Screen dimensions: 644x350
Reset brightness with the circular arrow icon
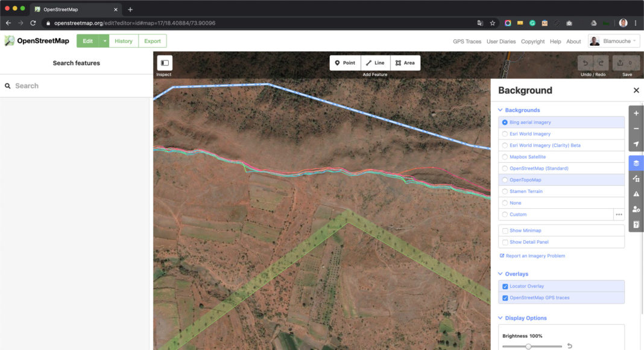570,346
